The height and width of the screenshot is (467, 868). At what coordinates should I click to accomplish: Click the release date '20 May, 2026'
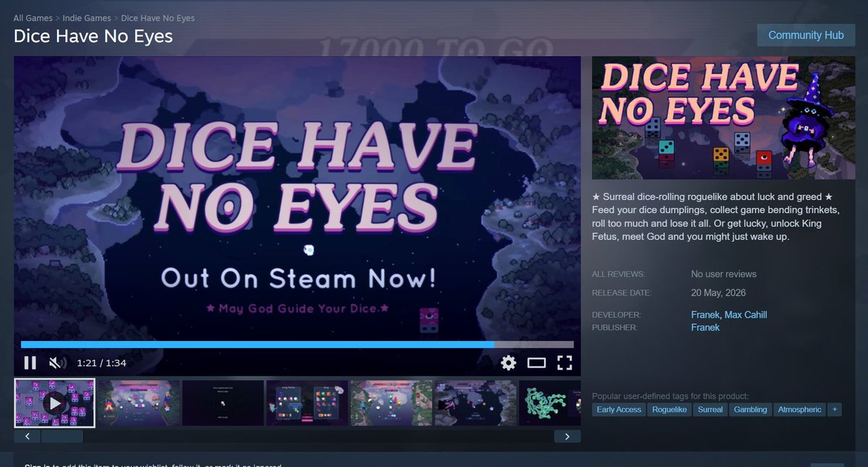(x=718, y=293)
